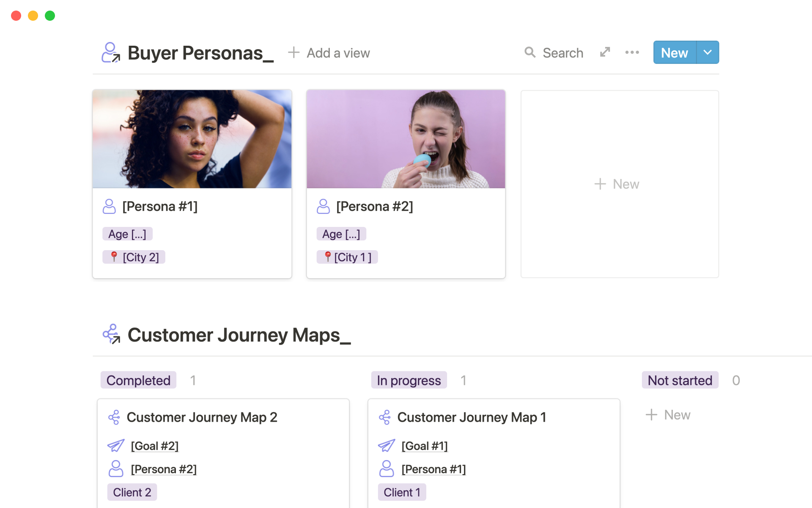Click the search magnifier icon
Image resolution: width=812 pixels, height=508 pixels.
point(529,52)
